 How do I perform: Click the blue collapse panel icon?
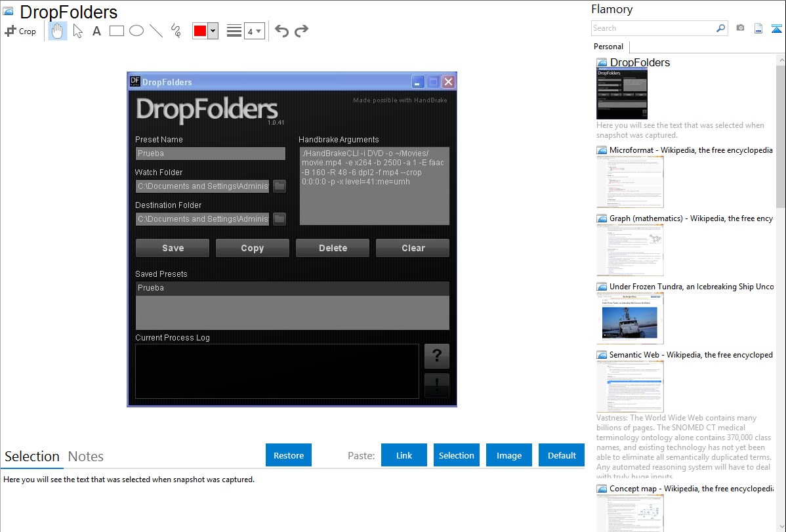[x=776, y=28]
